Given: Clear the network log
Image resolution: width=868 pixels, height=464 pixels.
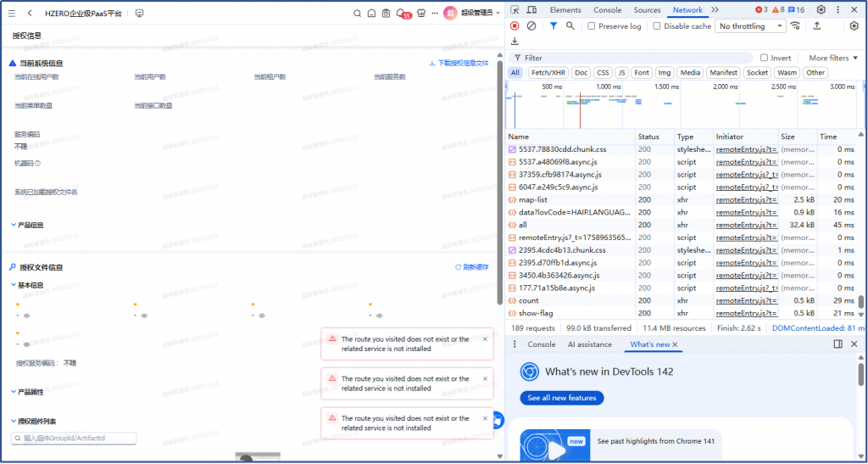Looking at the screenshot, I should (x=531, y=26).
